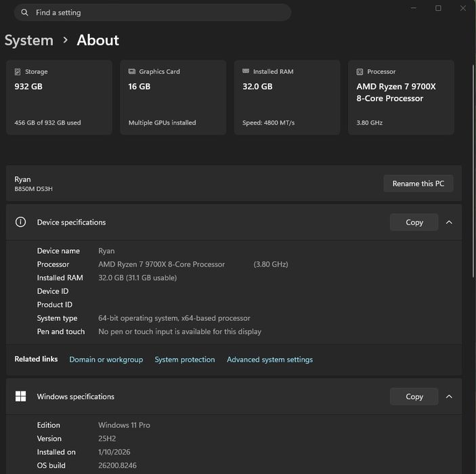Open the Processor AMD Ryzen card
476x474 pixels.
click(401, 97)
